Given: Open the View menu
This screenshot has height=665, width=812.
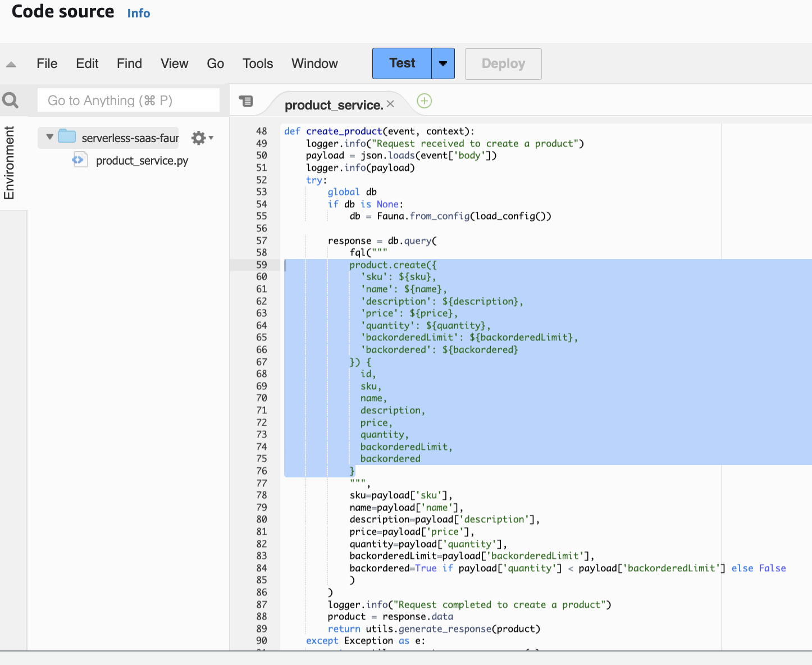Looking at the screenshot, I should 175,63.
